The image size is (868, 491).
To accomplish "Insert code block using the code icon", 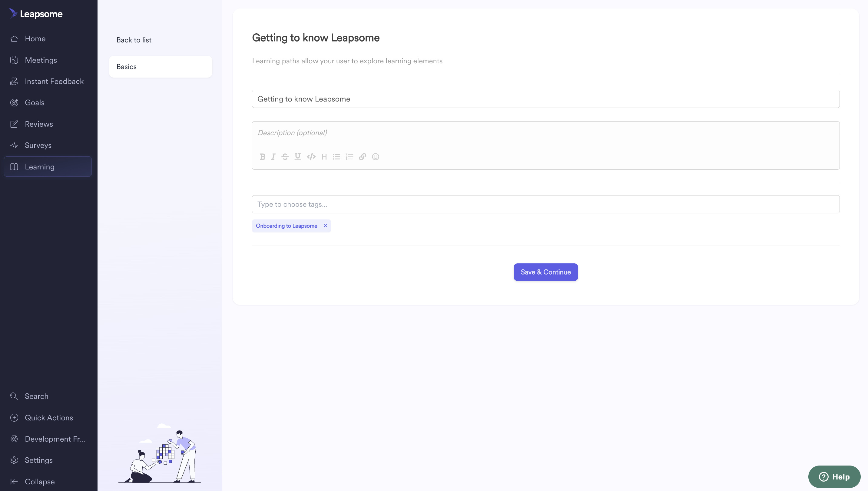I will coord(311,157).
